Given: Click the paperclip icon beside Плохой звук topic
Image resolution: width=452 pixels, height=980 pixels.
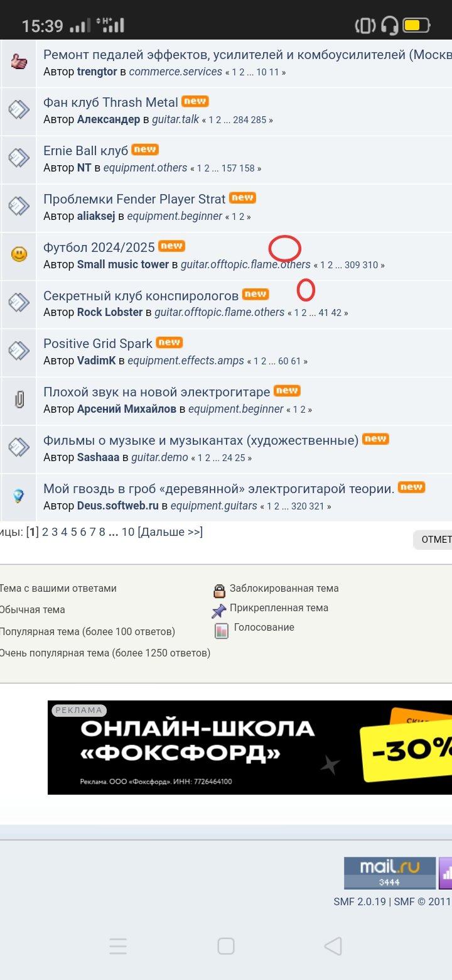Looking at the screenshot, I should (19, 400).
